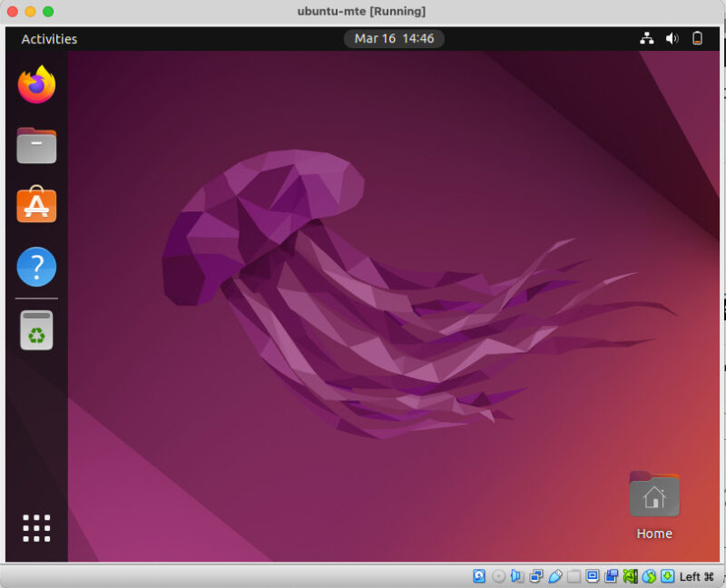The image size is (726, 588).
Task: Open the Files file manager from the dock
Action: pos(35,145)
